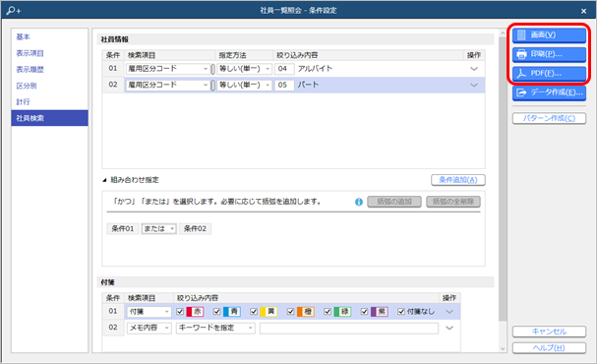This screenshot has width=597, height=364.
Task: Close the 条件設定 dialog window
Action: coord(583,11)
